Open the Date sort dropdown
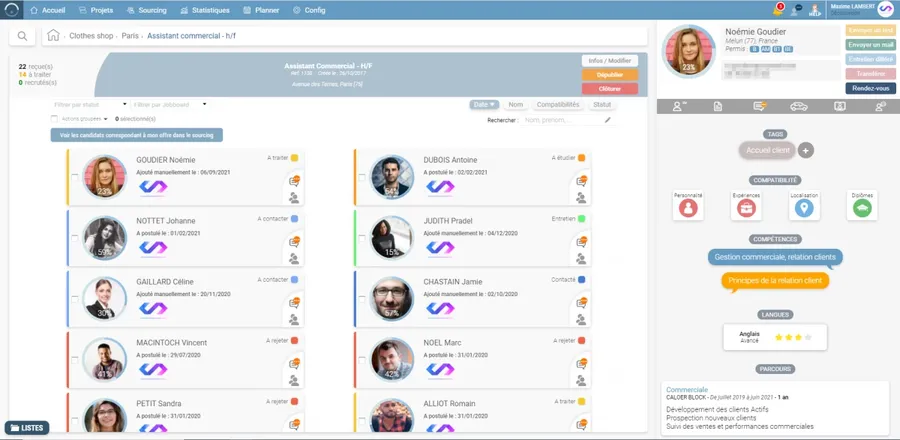The width and height of the screenshot is (900, 440). coord(483,104)
